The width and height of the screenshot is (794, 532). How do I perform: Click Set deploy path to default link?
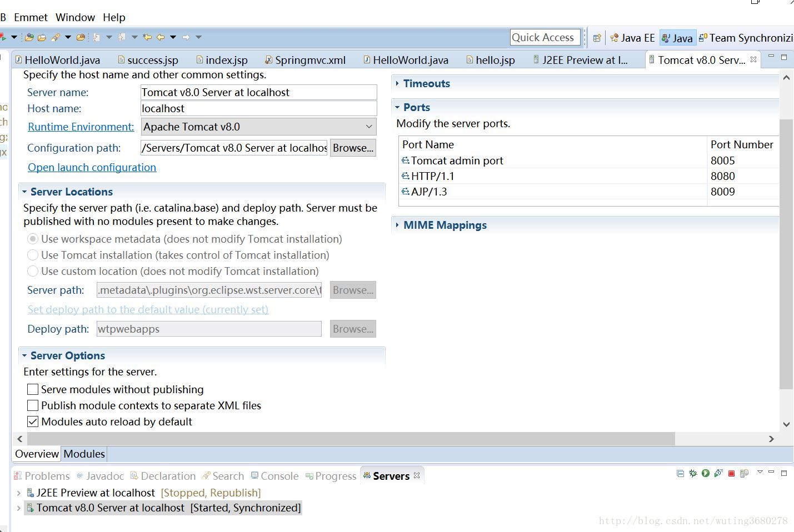148,309
